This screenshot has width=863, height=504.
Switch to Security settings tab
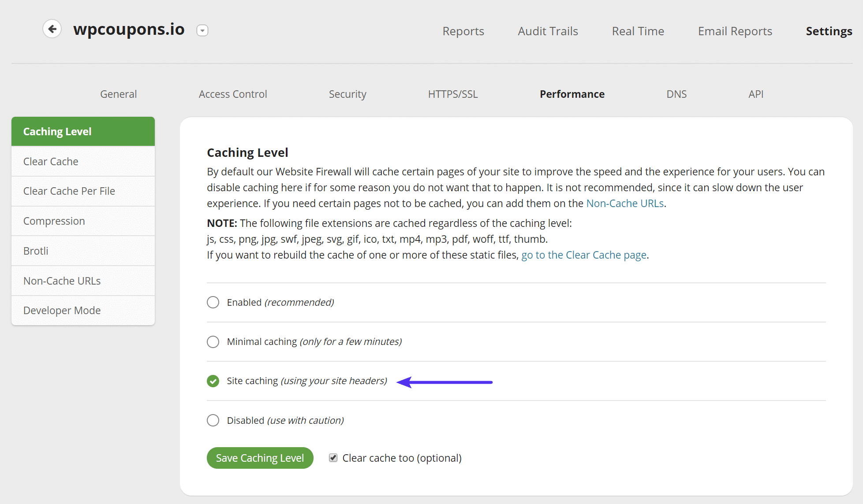click(x=348, y=93)
